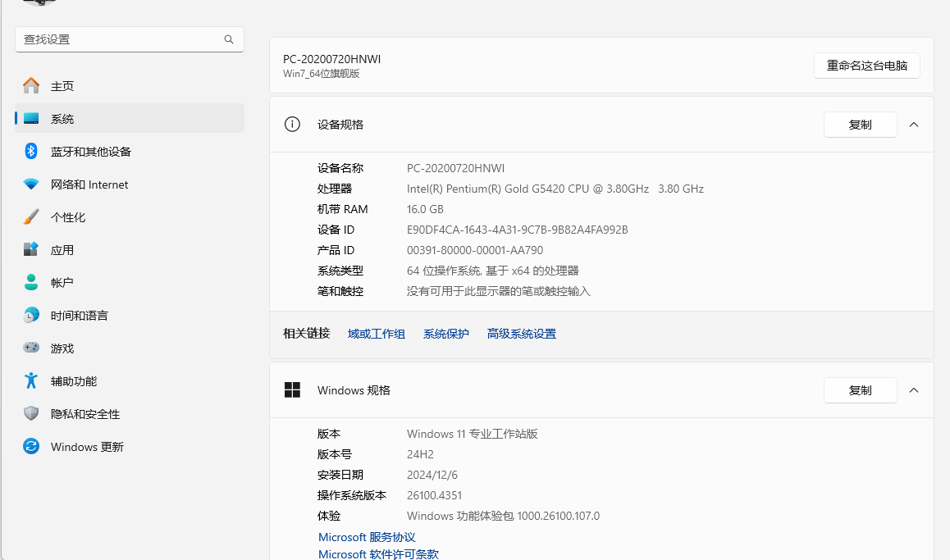Go to 网络和 Internet settings
This screenshot has height=560, width=950.
pos(130,184)
